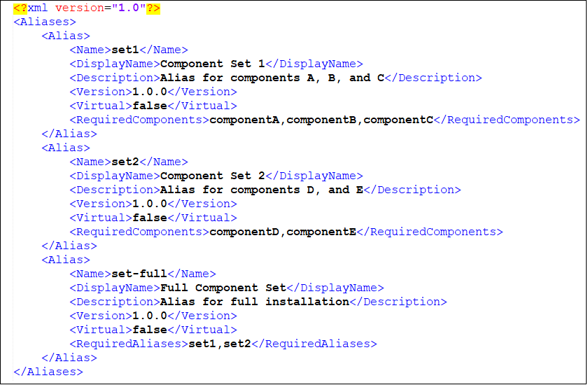Click the set2 name value
Viewport: 588px width, 385px height.
(x=125, y=162)
